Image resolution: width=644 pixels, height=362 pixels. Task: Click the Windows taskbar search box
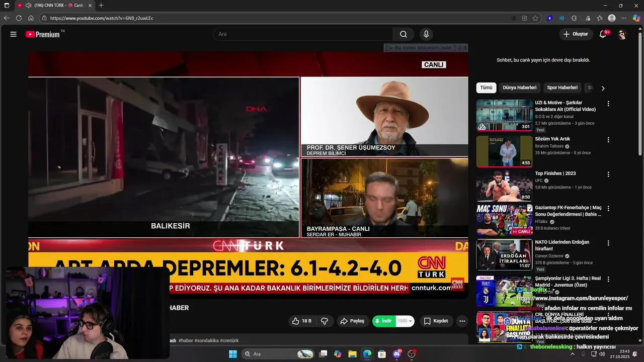tap(278, 354)
